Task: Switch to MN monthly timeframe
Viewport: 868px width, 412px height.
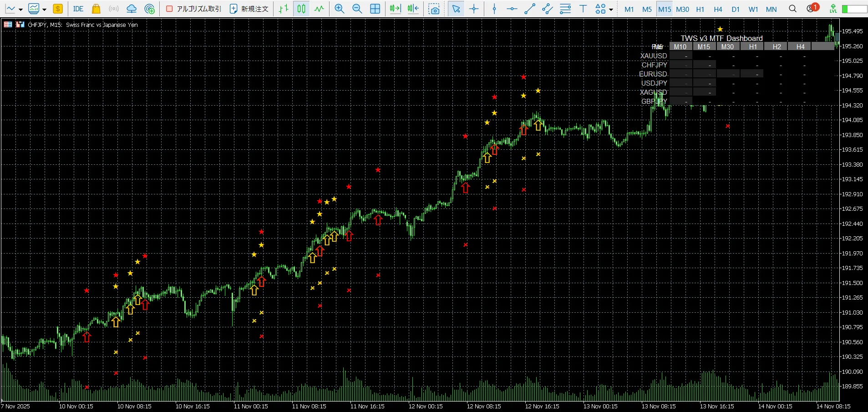Action: pyautogui.click(x=771, y=9)
